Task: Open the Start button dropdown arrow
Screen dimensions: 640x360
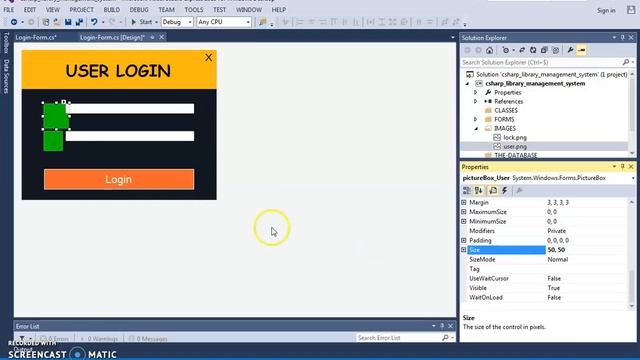Action: (x=156, y=22)
